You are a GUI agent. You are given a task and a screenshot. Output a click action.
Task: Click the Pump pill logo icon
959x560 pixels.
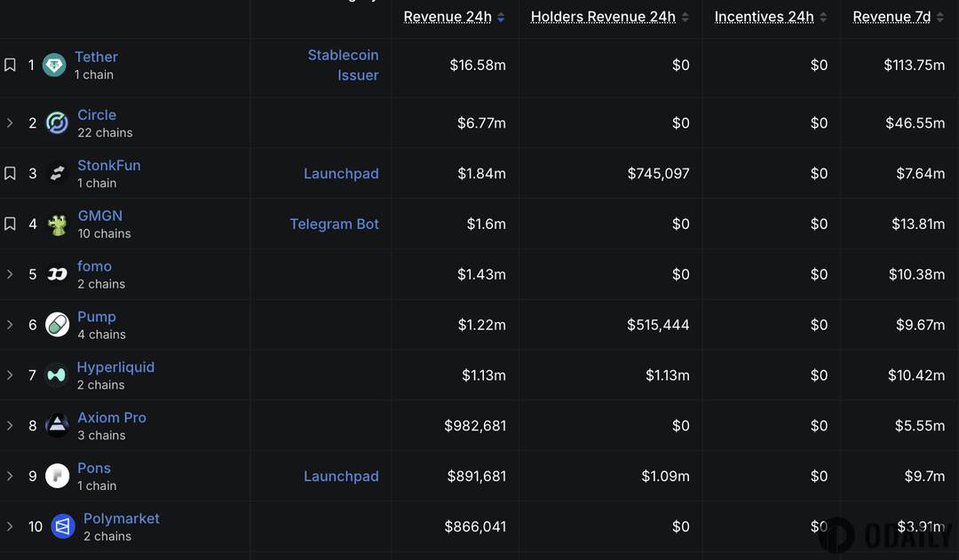coord(58,325)
